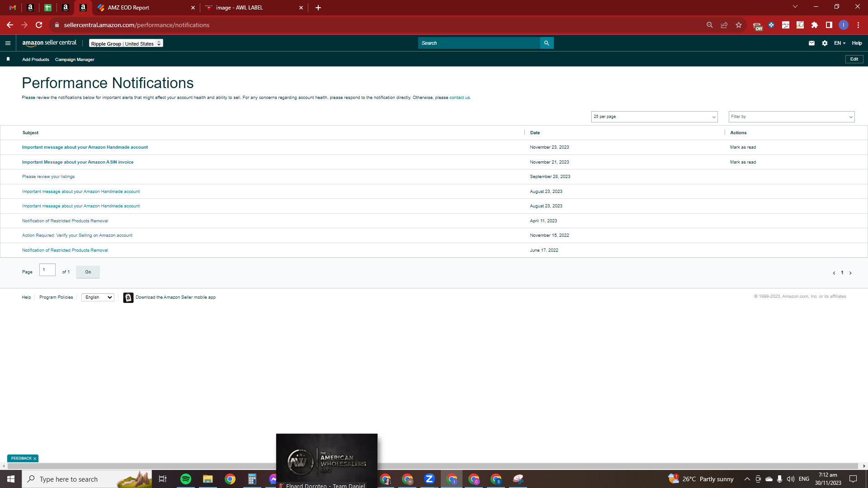Viewport: 868px width, 488px height.
Task: Go back in browser history
Action: click(x=10, y=25)
